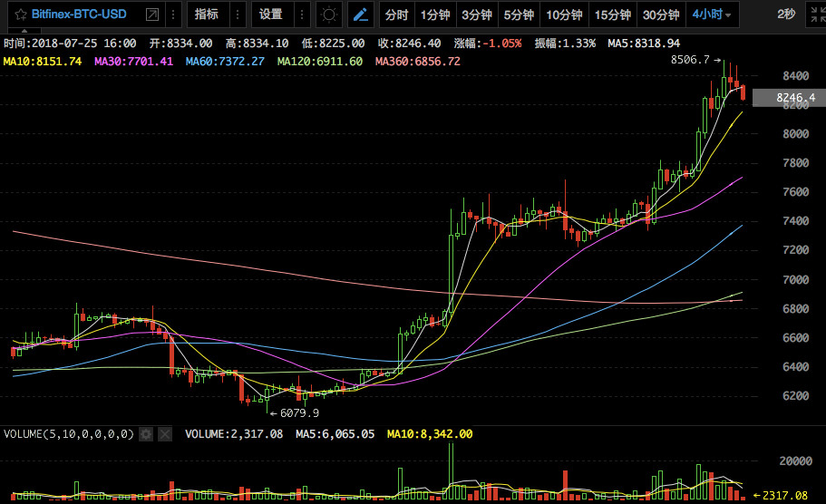Open the 4小时 timeframe dropdown
This screenshot has height=504, width=826.
pos(713,15)
